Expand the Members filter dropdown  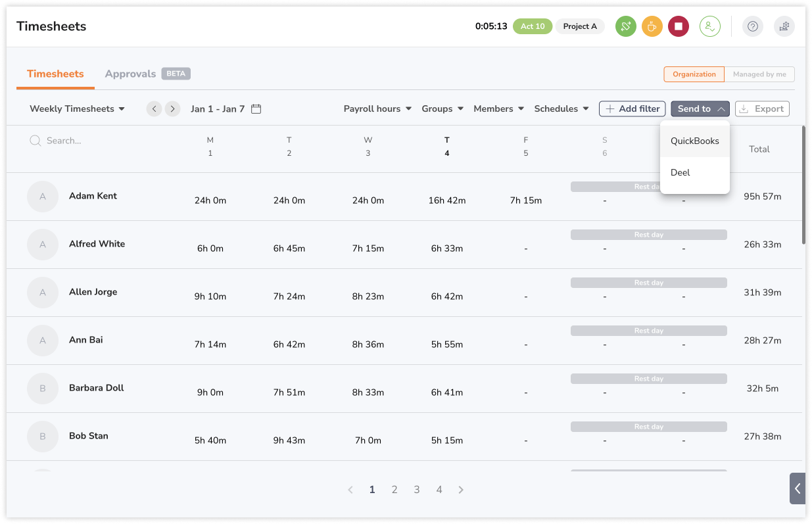pyautogui.click(x=498, y=108)
